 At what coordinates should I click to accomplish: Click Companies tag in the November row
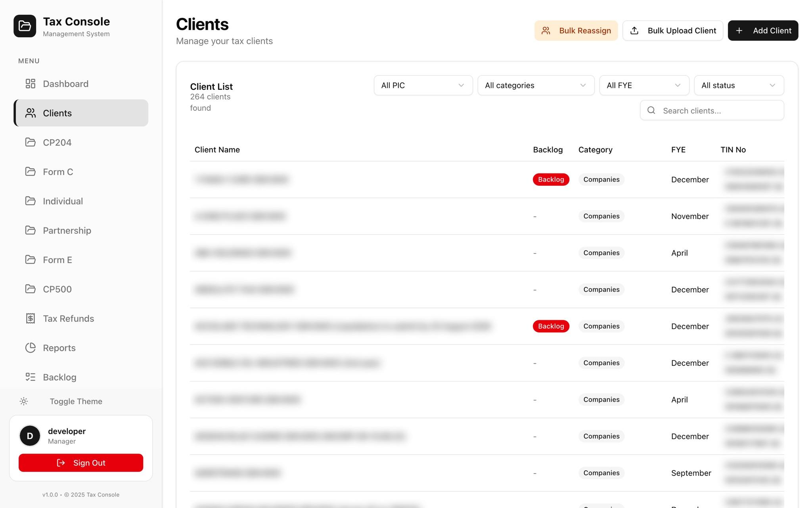(x=601, y=216)
